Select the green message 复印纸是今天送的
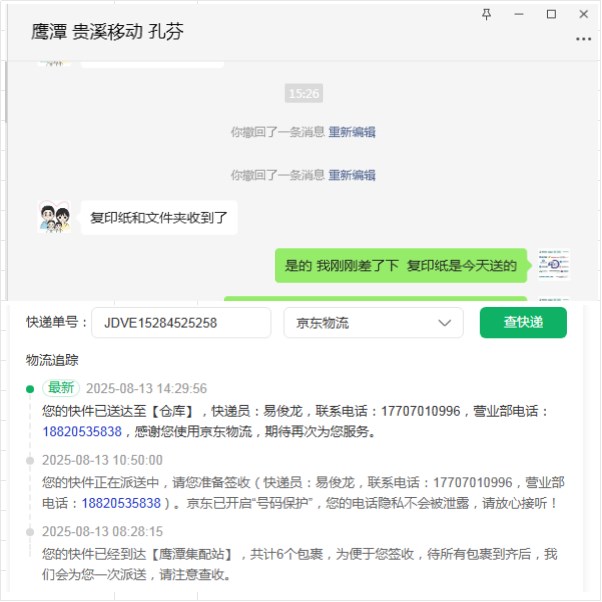The height and width of the screenshot is (602, 602). (x=401, y=265)
